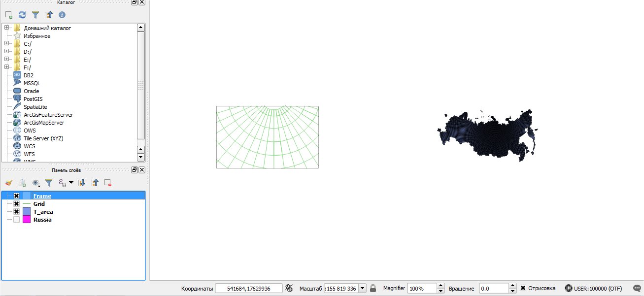This screenshot has width=644, height=296.
Task: Float the Layers panel (Панель слоёв)
Action: point(134,170)
